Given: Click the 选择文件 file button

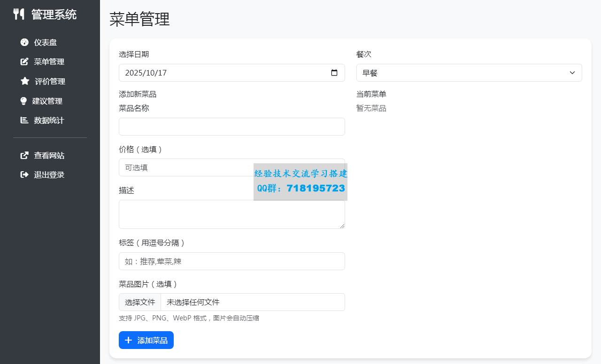Looking at the screenshot, I should coord(140,302).
